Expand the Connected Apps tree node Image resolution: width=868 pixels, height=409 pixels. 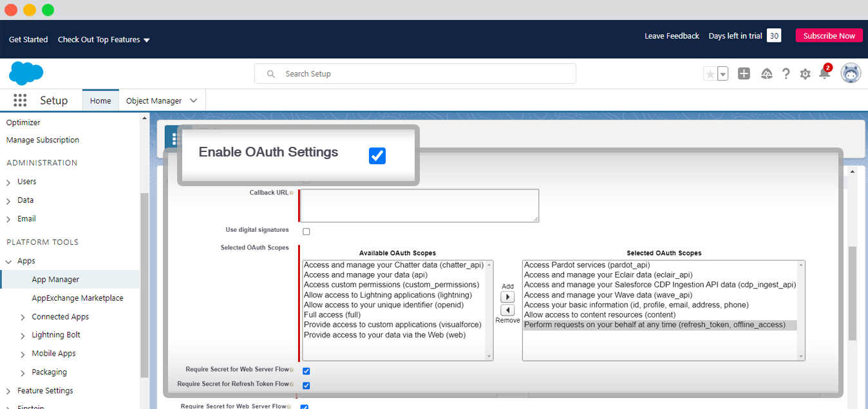click(23, 318)
